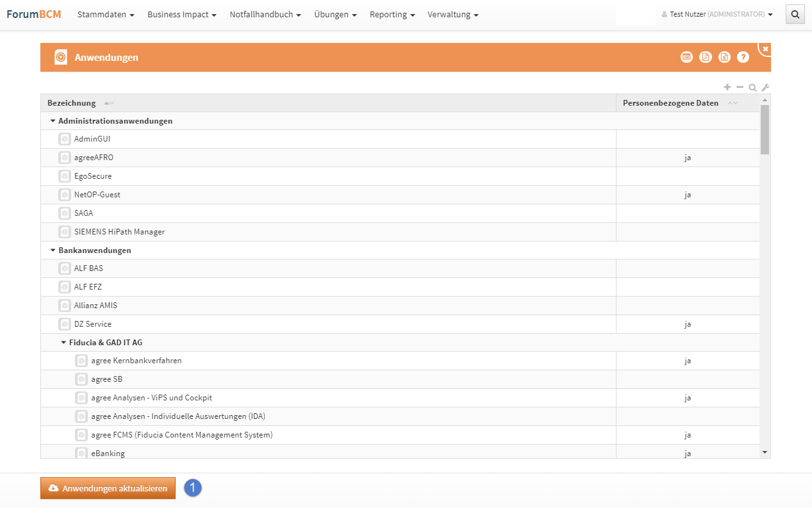The width and height of the screenshot is (812, 508).
Task: Collapse the Bankanwendungen group
Action: [x=53, y=250]
